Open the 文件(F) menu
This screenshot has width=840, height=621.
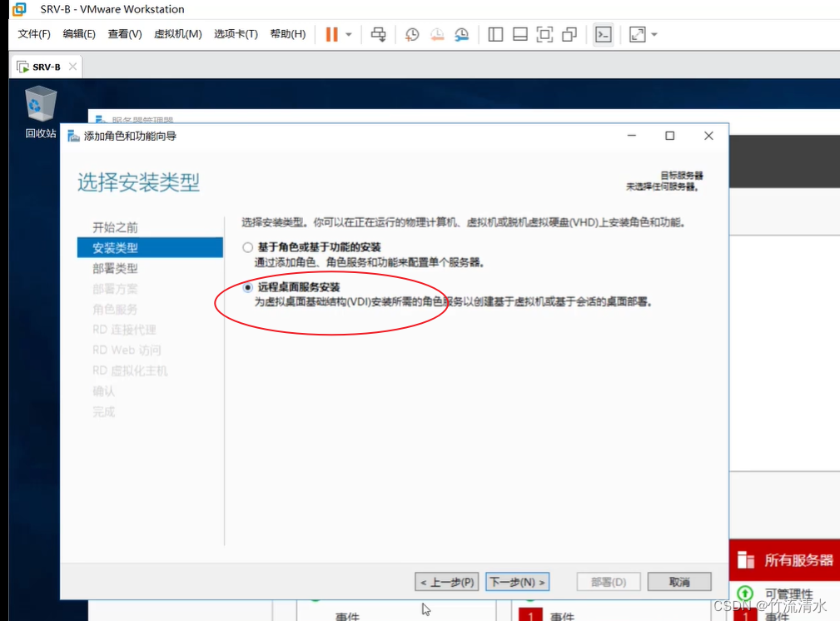coord(34,34)
